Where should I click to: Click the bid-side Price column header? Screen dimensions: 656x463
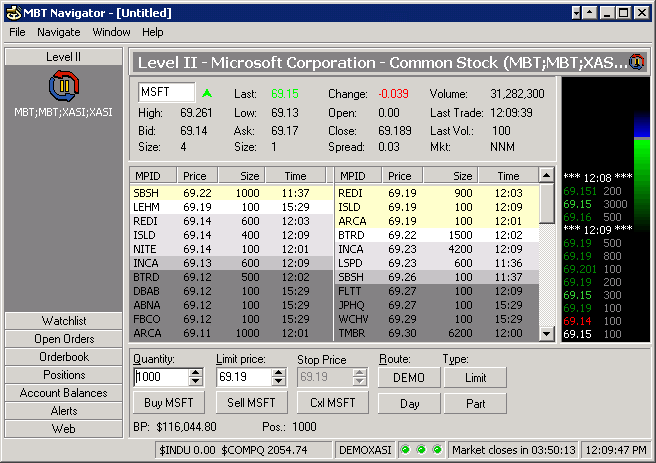point(197,176)
